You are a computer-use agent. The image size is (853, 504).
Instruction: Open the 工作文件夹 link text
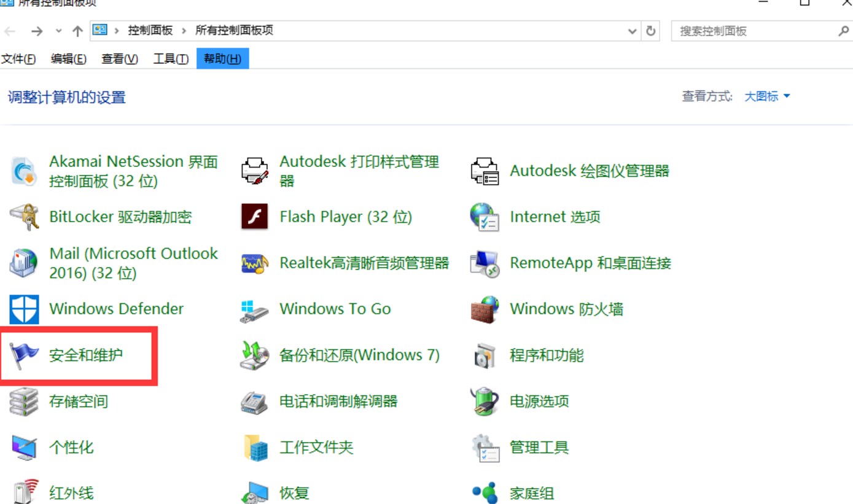(x=316, y=448)
